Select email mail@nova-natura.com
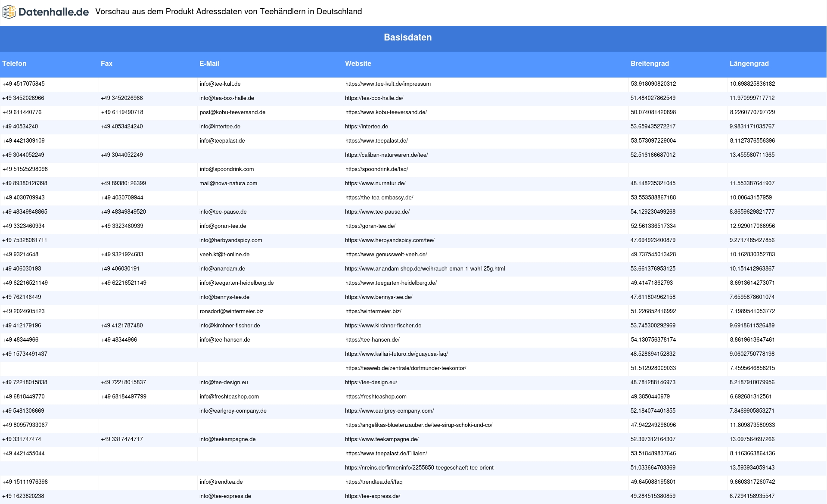Image resolution: width=827 pixels, height=504 pixels. 228,184
